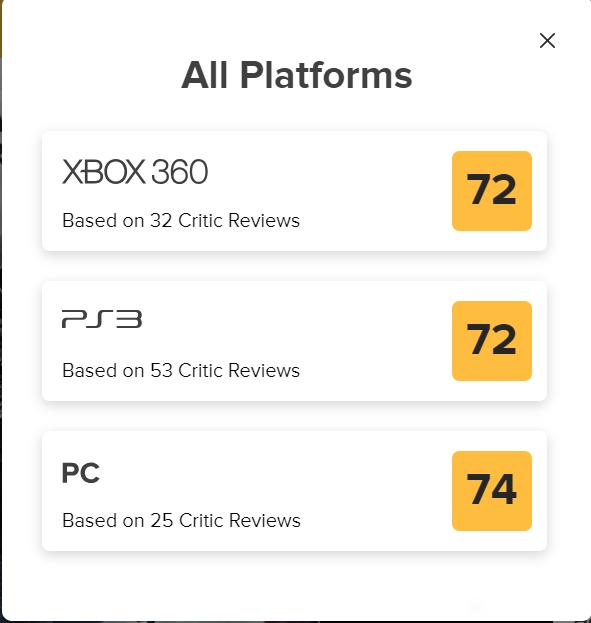This screenshot has height=623, width=591.
Task: Open "Based on 53 Critic Reviews" text
Action: pyautogui.click(x=181, y=370)
